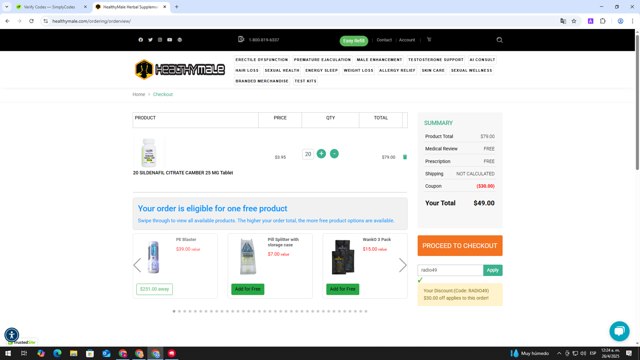Click sildenafil quantity field

pyautogui.click(x=308, y=154)
